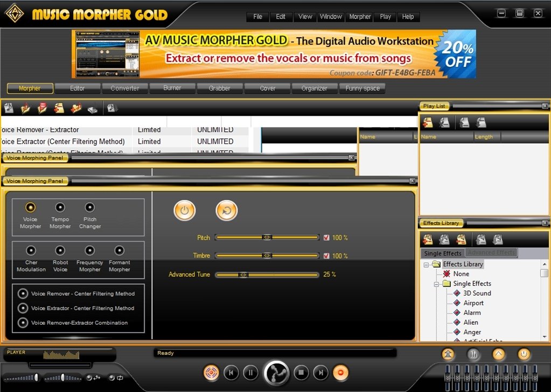Select Voice Remover-Extractor Combination option
This screenshot has width=551, height=392.
tap(23, 323)
